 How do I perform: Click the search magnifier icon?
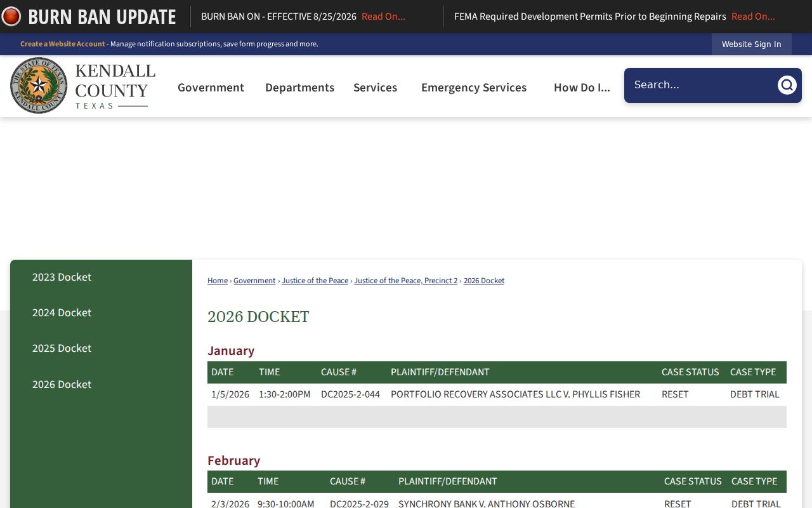(x=787, y=85)
